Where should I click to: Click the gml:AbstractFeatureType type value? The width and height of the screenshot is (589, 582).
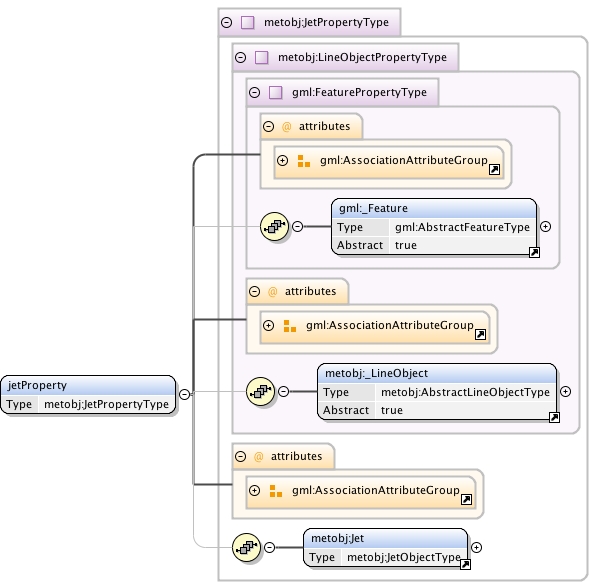tap(462, 227)
